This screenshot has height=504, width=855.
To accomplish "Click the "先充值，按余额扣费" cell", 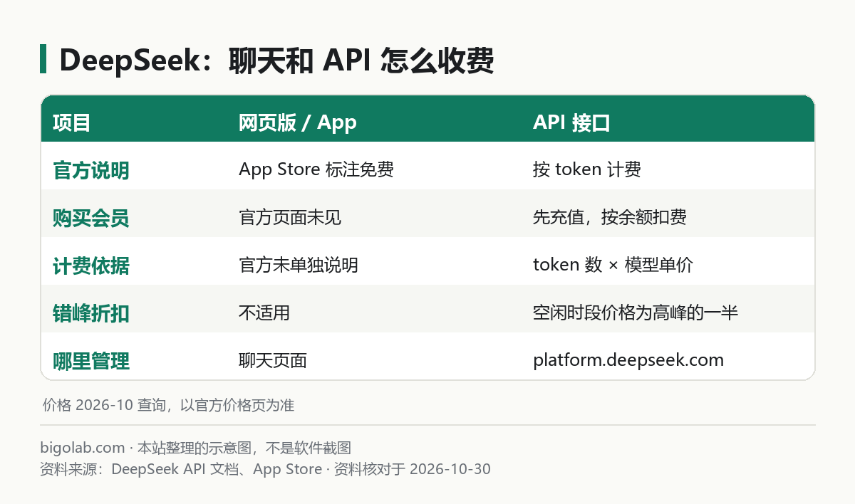I will click(610, 217).
